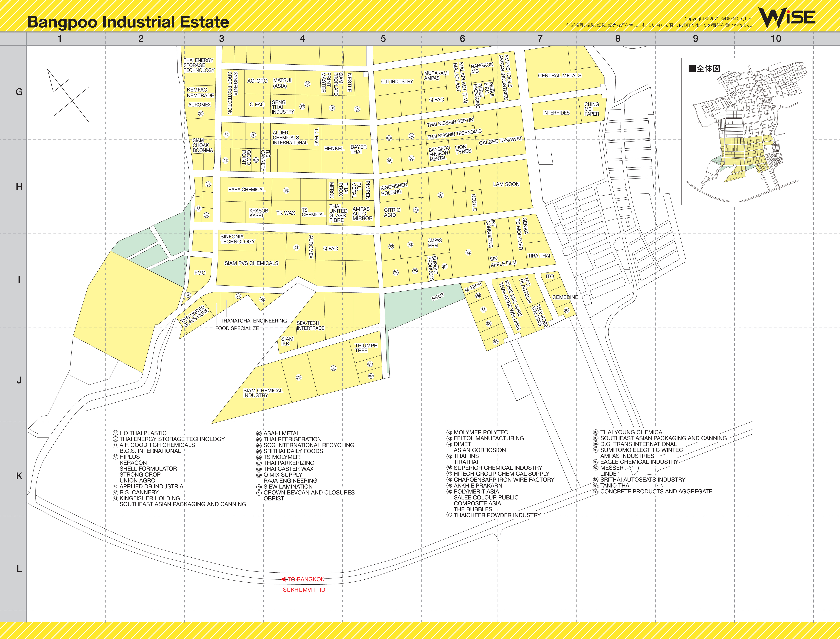The image size is (840, 639).
Task: Click the circled 83 plot marker
Action: pyautogui.click(x=440, y=195)
